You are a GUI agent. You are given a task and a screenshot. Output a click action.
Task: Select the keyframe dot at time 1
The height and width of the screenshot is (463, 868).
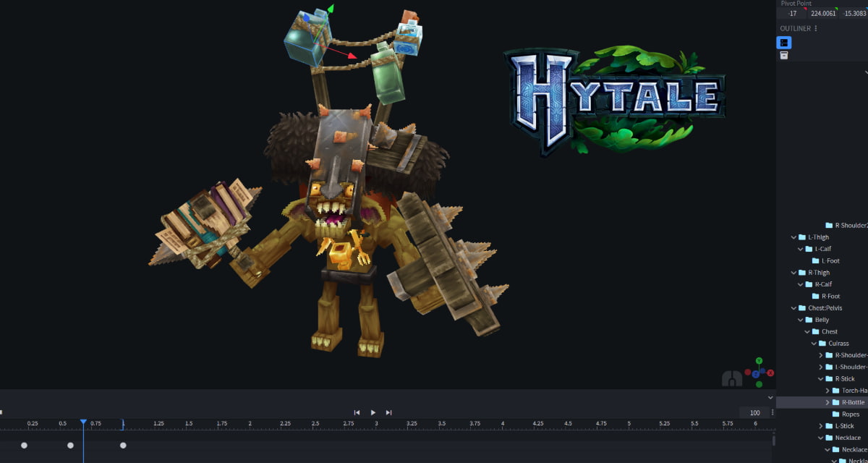(123, 446)
